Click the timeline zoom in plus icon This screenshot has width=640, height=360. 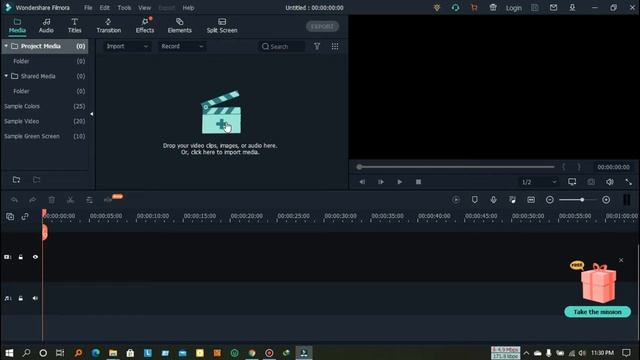[606, 200]
